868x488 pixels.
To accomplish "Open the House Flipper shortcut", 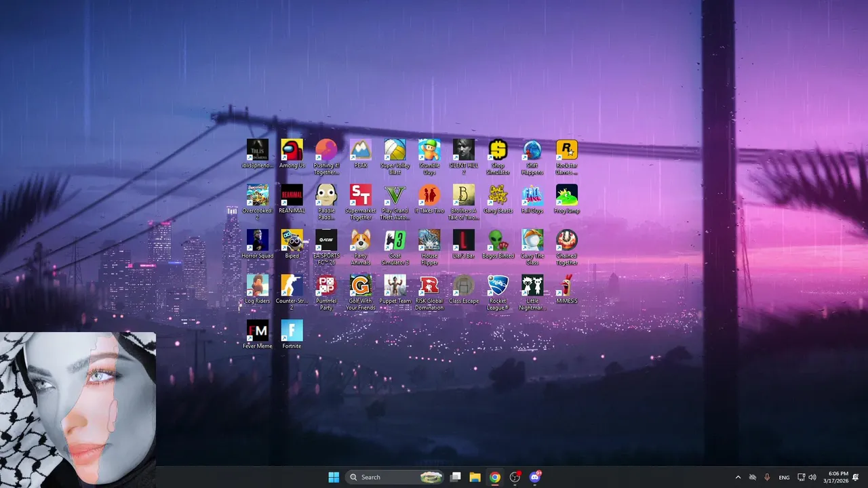I will coord(429,247).
